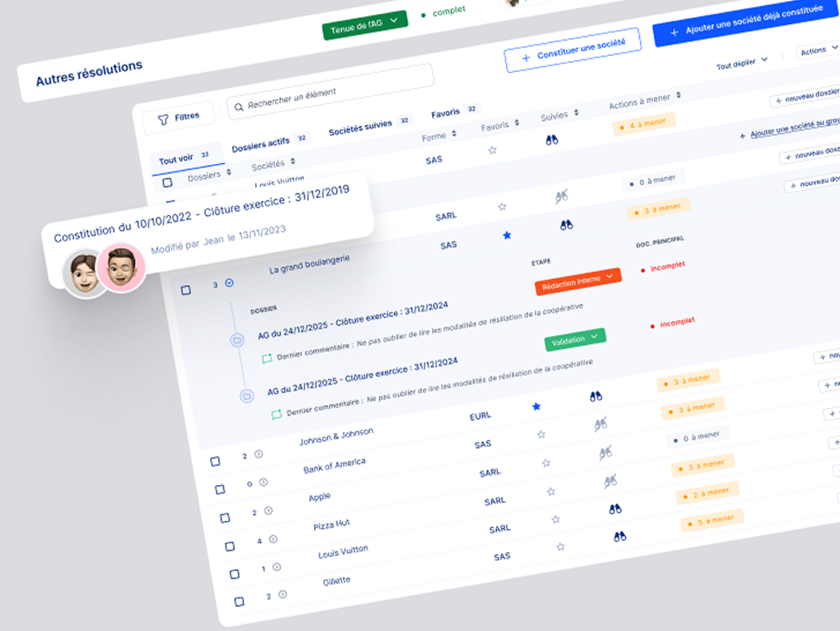Click comment icon under second AG dossier
Image resolution: width=840 pixels, height=631 pixels.
tap(277, 414)
